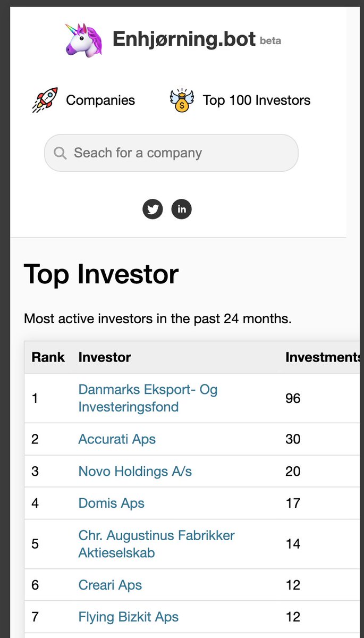Open the Twitter social icon
The image size is (364, 638).
pos(153,209)
